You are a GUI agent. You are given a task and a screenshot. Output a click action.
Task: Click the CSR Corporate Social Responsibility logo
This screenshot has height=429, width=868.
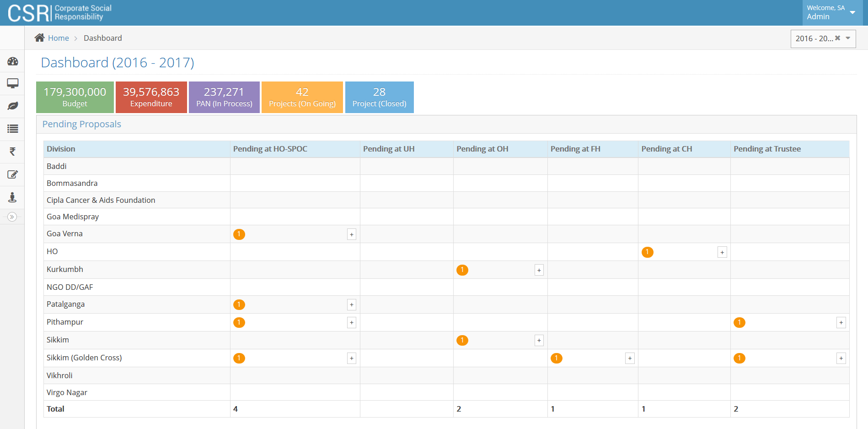pyautogui.click(x=59, y=13)
